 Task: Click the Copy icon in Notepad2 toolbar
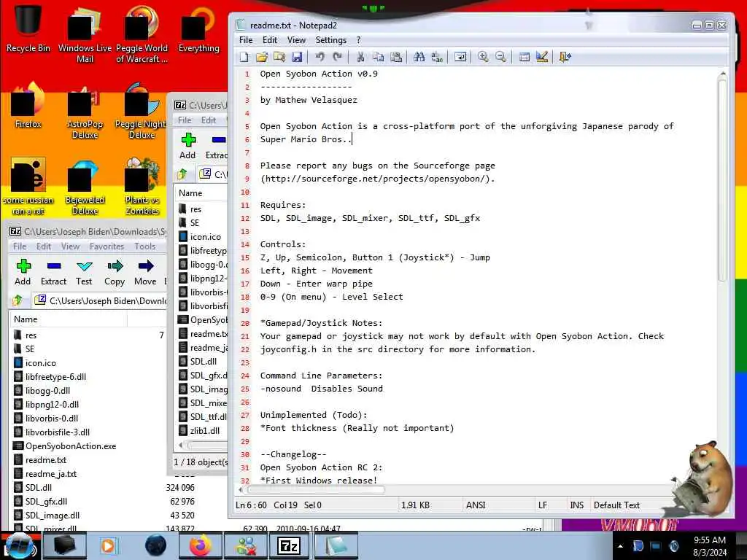point(379,57)
